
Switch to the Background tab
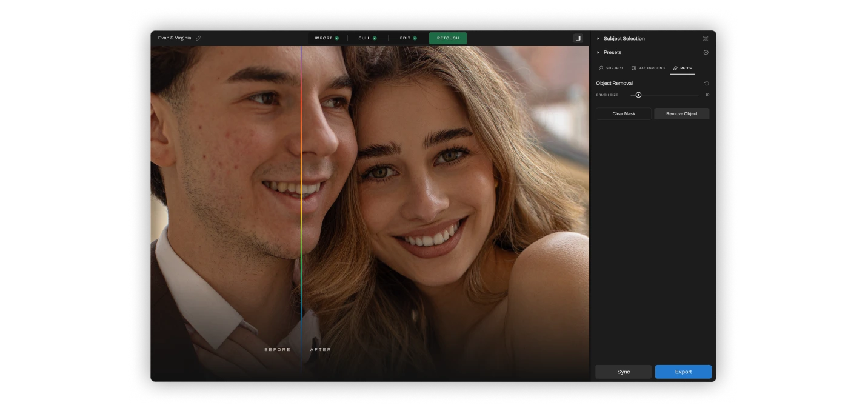pos(648,68)
